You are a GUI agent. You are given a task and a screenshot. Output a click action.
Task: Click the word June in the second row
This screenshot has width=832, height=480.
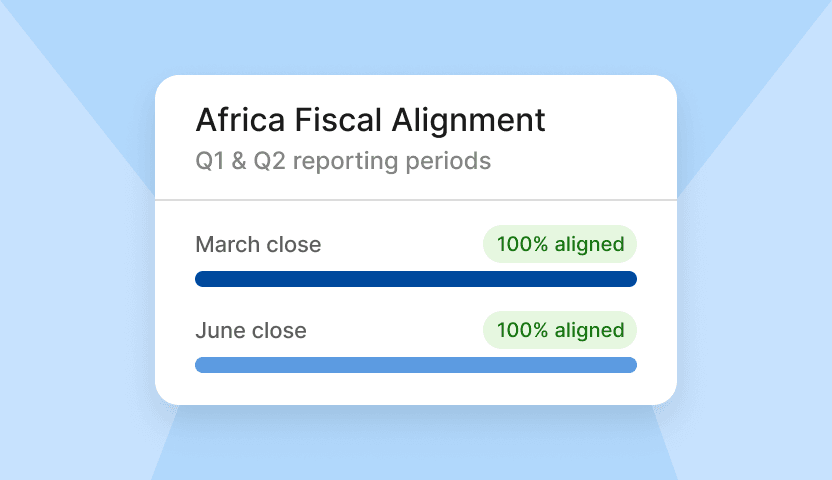coord(218,330)
